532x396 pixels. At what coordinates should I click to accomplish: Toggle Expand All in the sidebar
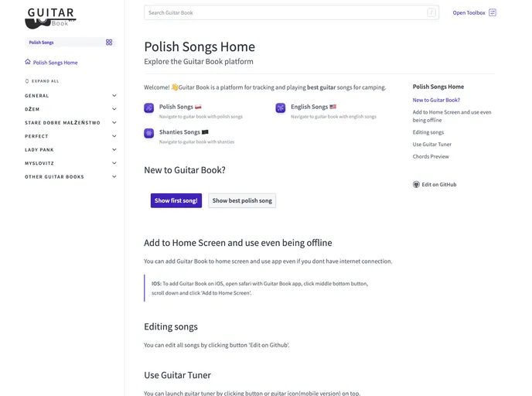[43, 80]
